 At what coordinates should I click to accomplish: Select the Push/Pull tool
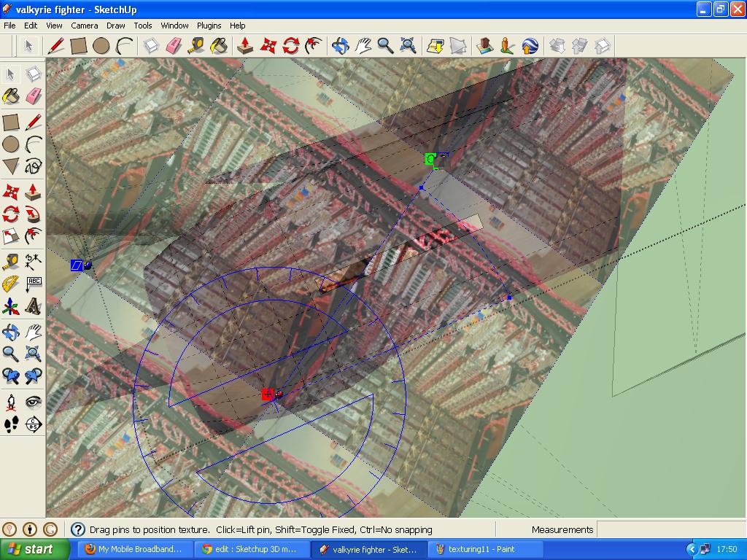coord(34,191)
